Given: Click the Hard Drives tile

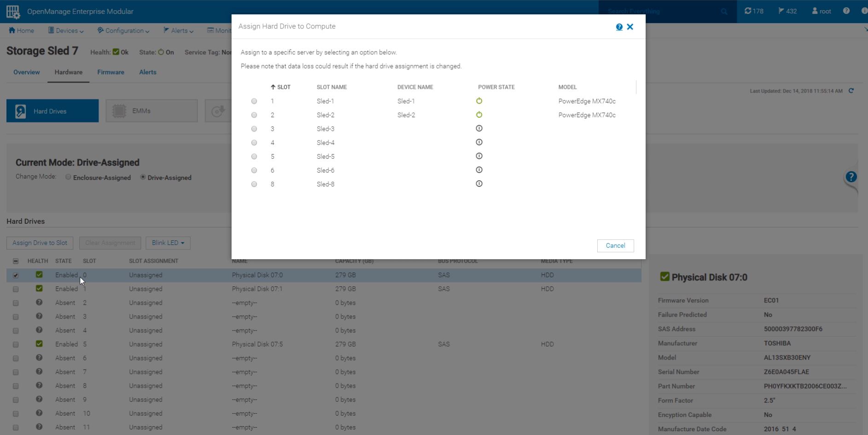Looking at the screenshot, I should (x=52, y=111).
